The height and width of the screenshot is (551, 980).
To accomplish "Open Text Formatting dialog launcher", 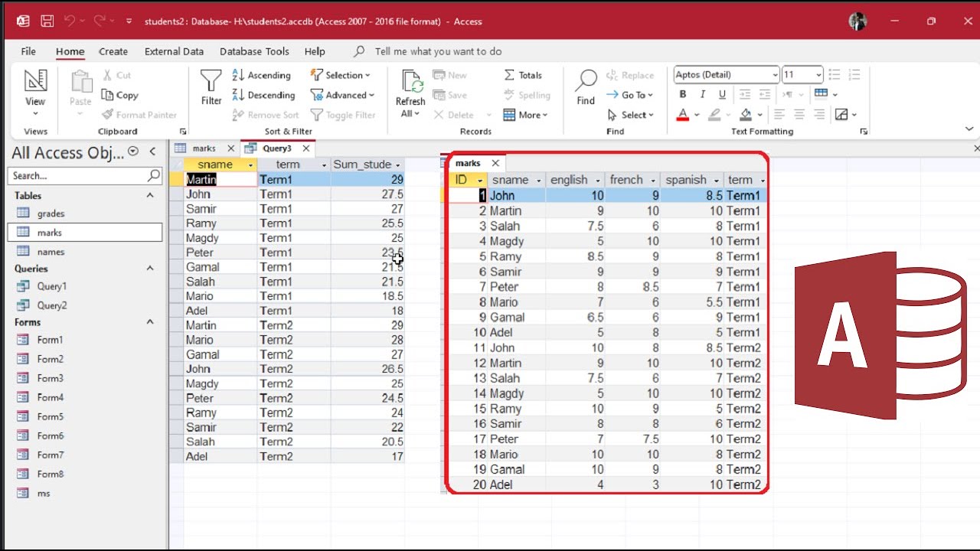I will (864, 132).
